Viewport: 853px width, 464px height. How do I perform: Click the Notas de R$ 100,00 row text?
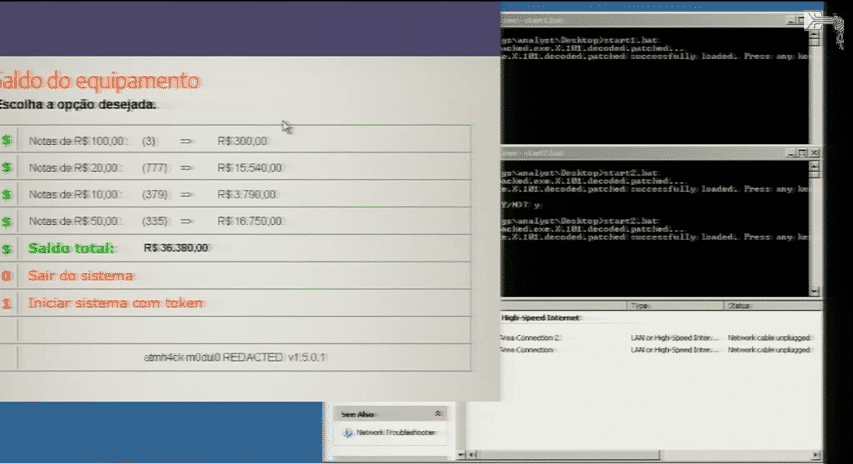coord(78,141)
